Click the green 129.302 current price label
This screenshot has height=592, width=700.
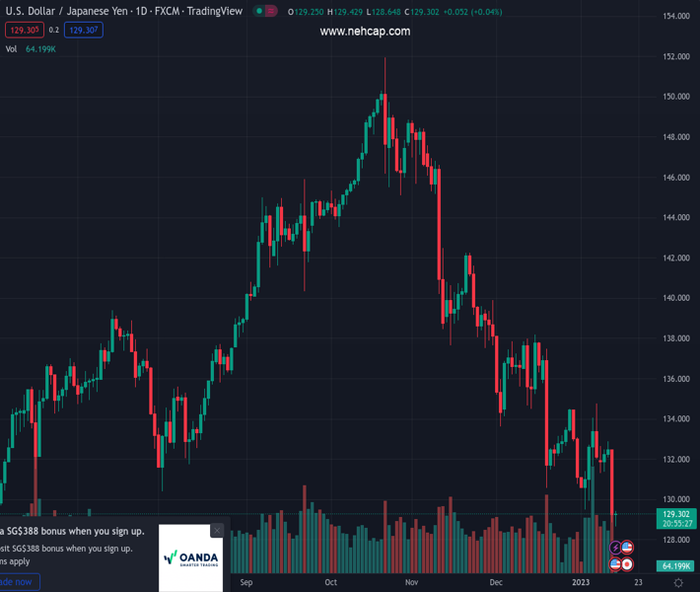pos(675,514)
